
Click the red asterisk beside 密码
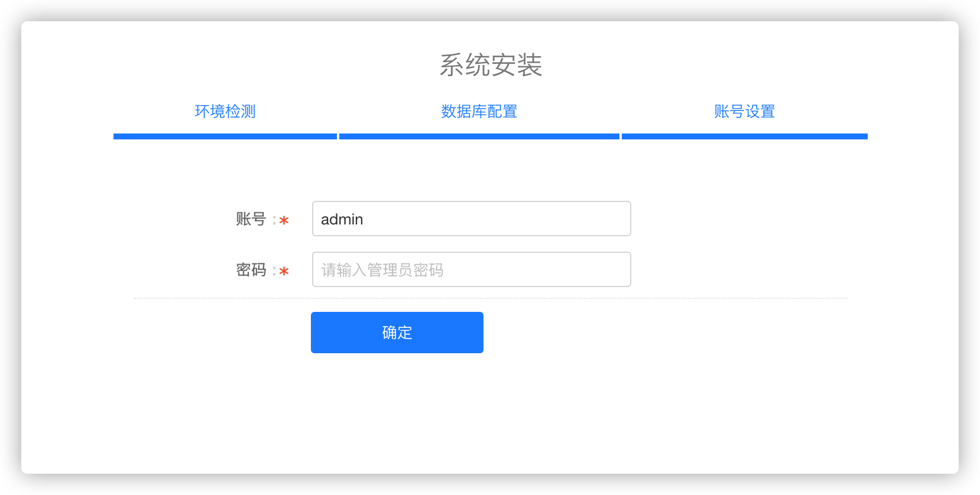[284, 272]
